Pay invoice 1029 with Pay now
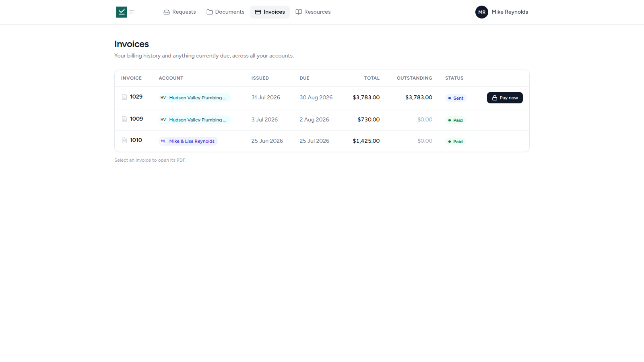The width and height of the screenshot is (644, 362). coord(505,98)
